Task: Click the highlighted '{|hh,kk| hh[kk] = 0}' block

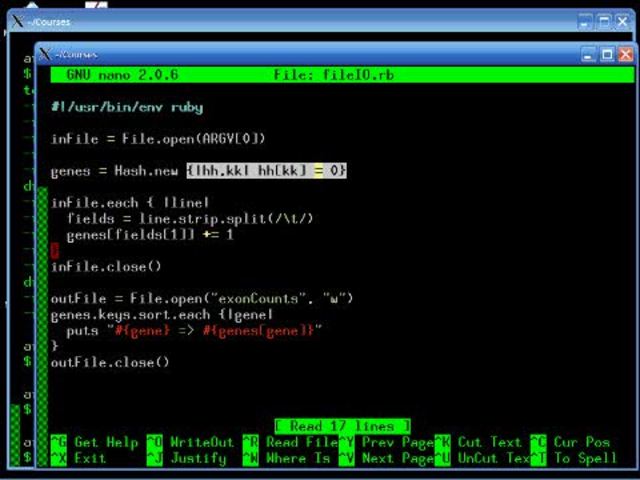Action: tap(267, 170)
